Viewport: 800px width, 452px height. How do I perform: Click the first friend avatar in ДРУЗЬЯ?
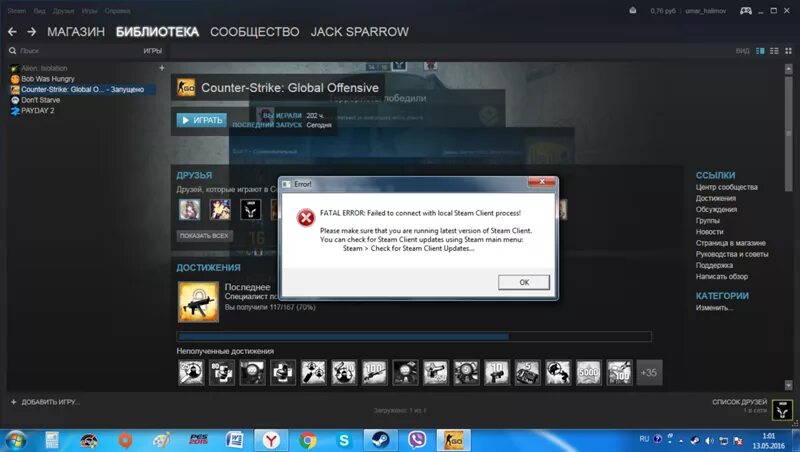pyautogui.click(x=189, y=210)
